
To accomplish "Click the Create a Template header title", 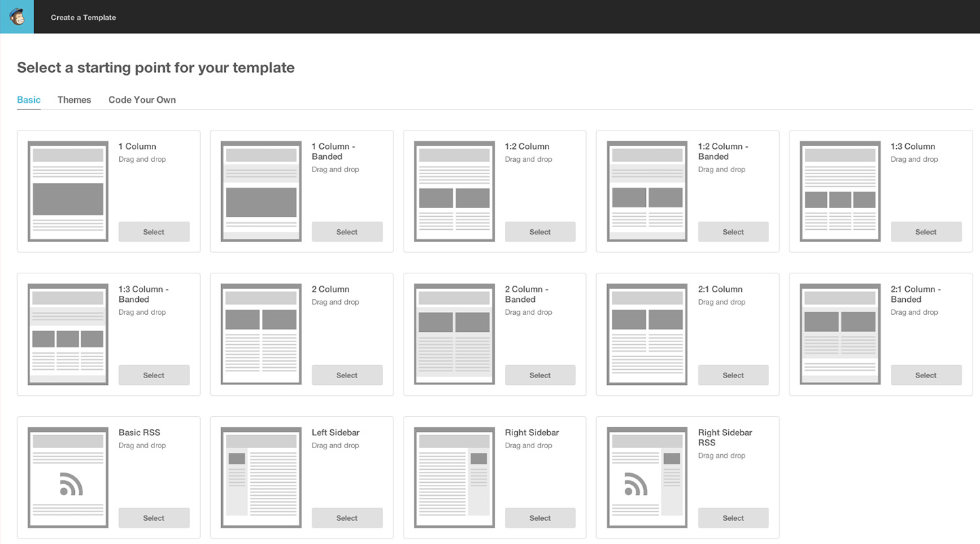I will 83,18.
